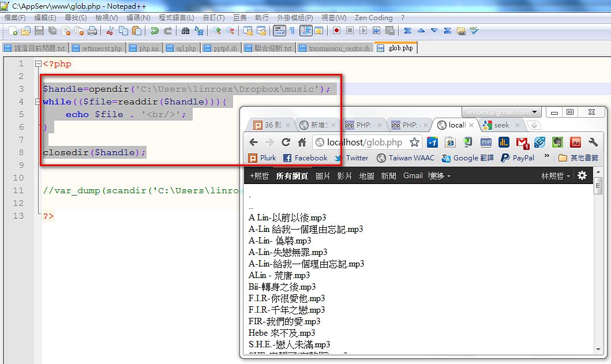Viewport: 611px width, 364px height.
Task: Switch to the seek Chrome tab
Action: (501, 125)
